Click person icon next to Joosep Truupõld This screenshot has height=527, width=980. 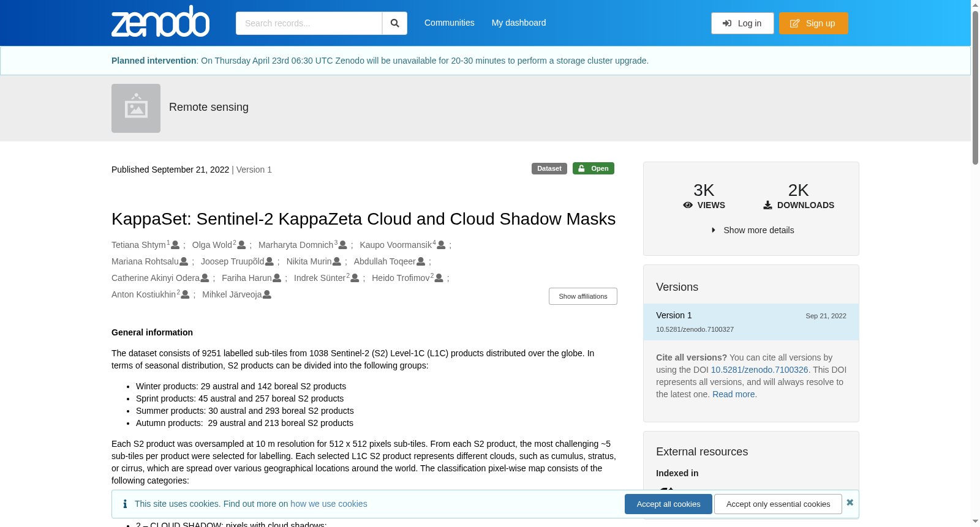click(x=269, y=261)
